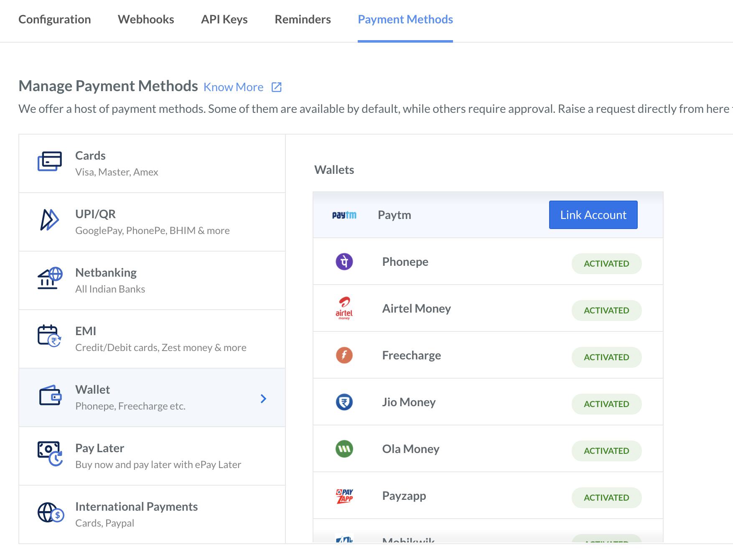Click the Paytm logo
The image size is (733, 560).
pyautogui.click(x=344, y=215)
